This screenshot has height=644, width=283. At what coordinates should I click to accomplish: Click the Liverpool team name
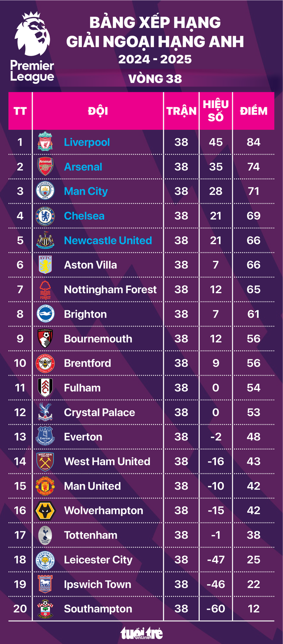click(x=87, y=142)
